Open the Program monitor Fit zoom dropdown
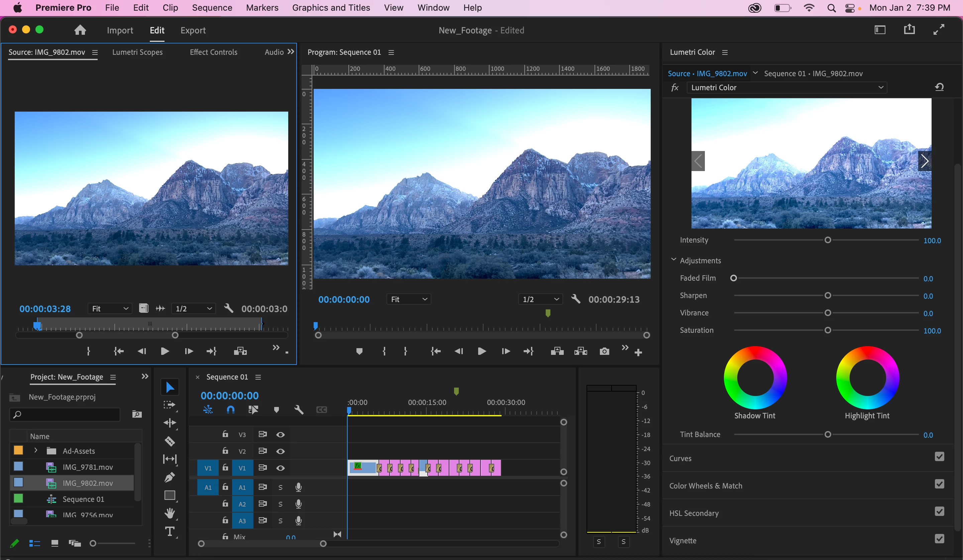963x560 pixels. click(x=409, y=299)
